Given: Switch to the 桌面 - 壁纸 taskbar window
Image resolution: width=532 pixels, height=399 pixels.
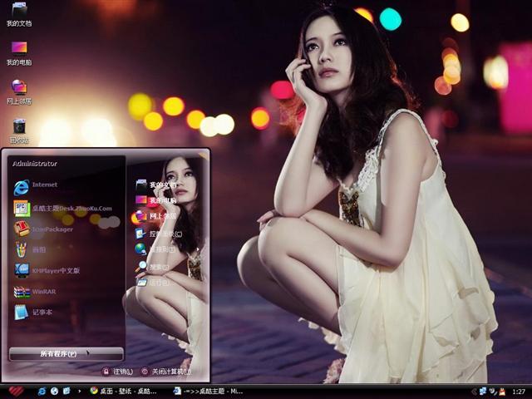Looking at the screenshot, I should (x=123, y=391).
